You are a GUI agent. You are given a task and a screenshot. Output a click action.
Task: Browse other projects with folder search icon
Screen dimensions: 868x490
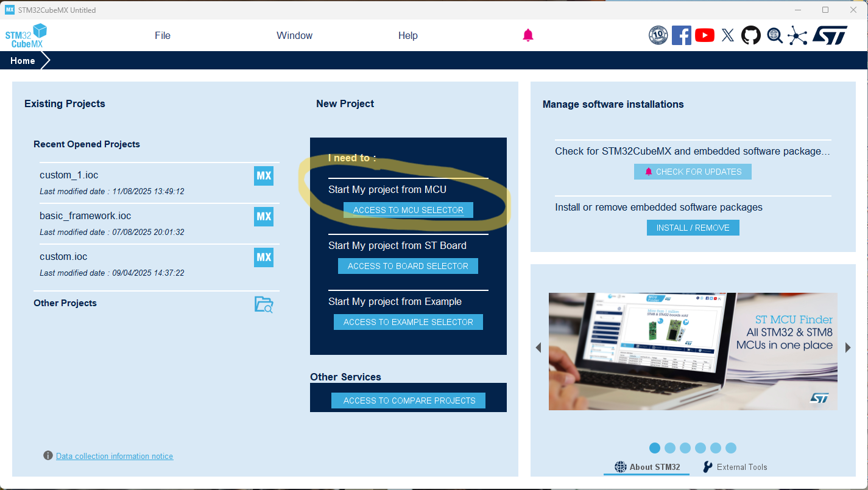click(264, 304)
